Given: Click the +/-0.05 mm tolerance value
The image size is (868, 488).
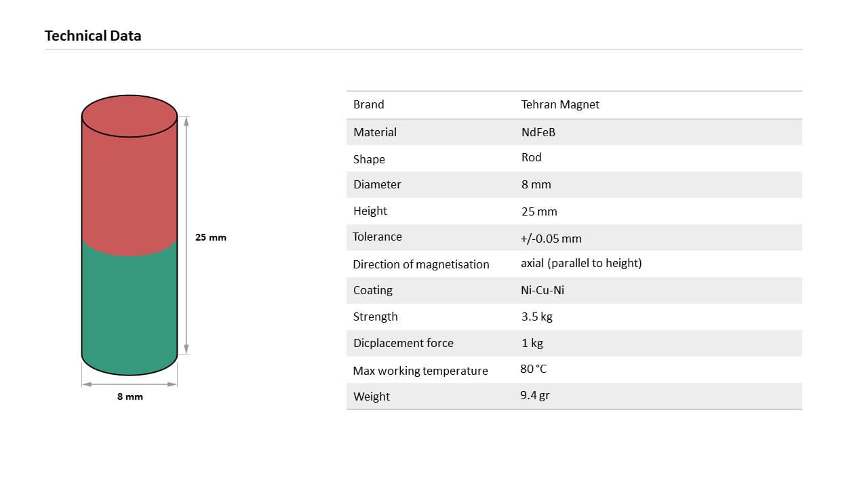Looking at the screenshot, I should (551, 239).
